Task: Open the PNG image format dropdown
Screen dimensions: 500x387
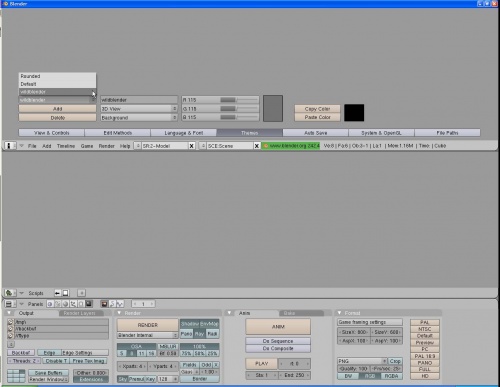Action: click(362, 361)
